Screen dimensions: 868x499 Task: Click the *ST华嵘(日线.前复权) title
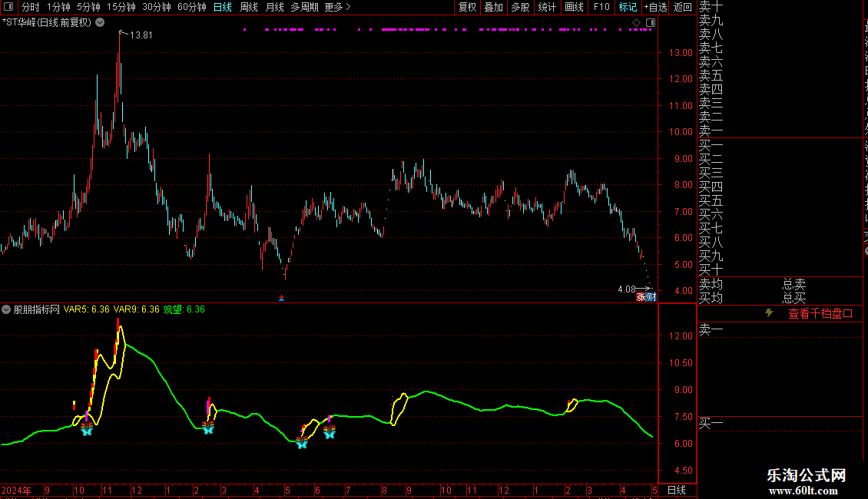47,23
